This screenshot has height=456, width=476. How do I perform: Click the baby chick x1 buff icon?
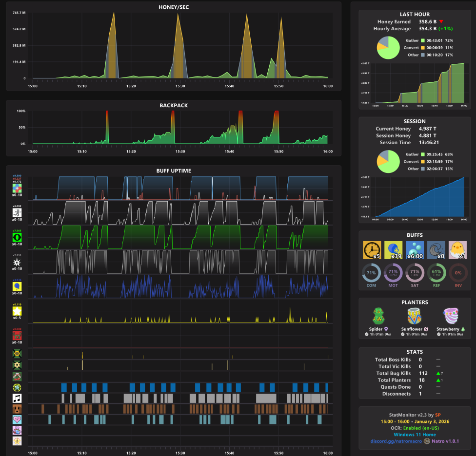coord(457,250)
